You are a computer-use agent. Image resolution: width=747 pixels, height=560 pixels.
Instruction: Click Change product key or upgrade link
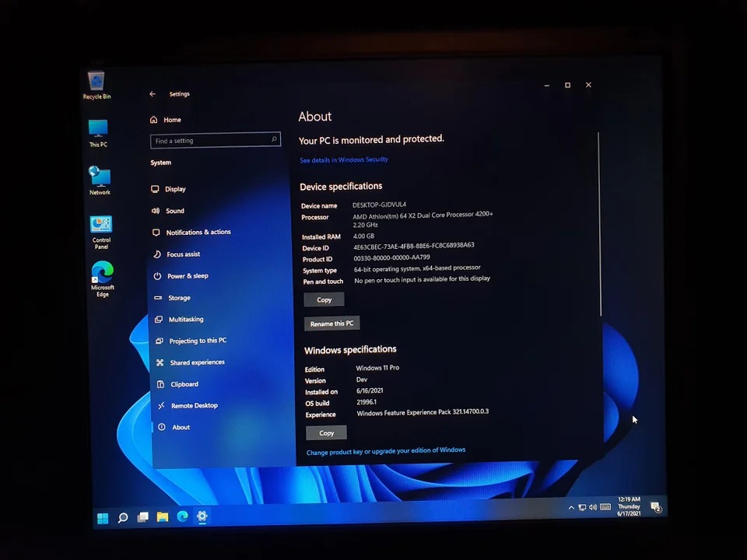(x=386, y=450)
